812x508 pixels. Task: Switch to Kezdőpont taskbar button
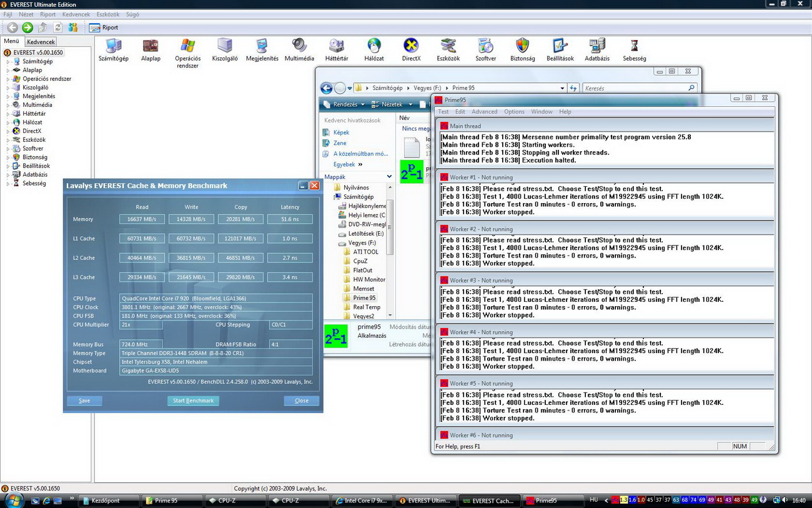pos(109,501)
